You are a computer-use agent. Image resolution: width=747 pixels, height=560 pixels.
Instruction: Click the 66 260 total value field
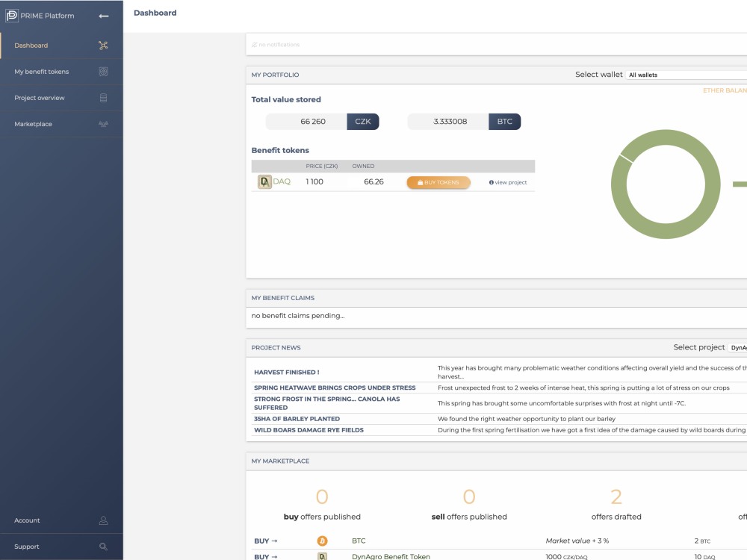tap(306, 122)
